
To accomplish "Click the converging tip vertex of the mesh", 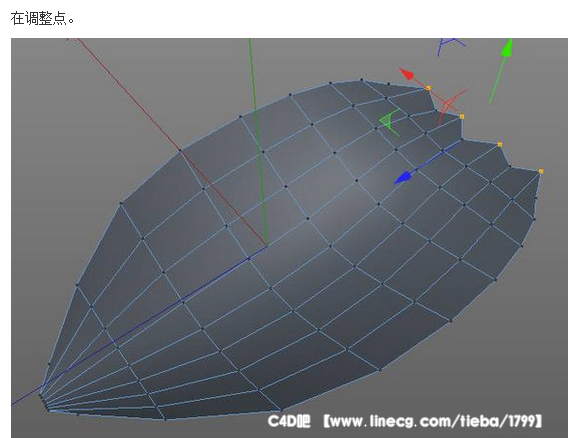I will pos(41,393).
